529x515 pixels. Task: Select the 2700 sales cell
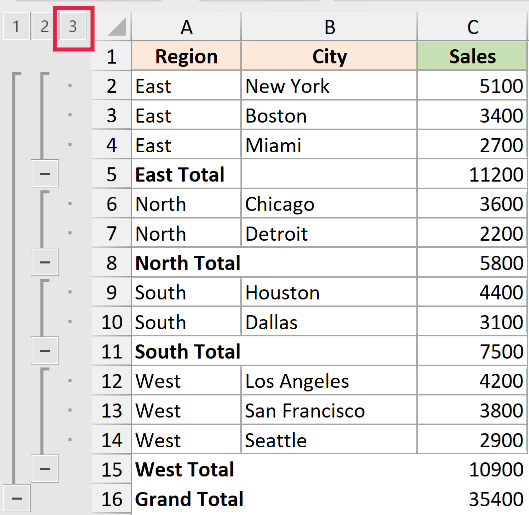pyautogui.click(x=472, y=145)
